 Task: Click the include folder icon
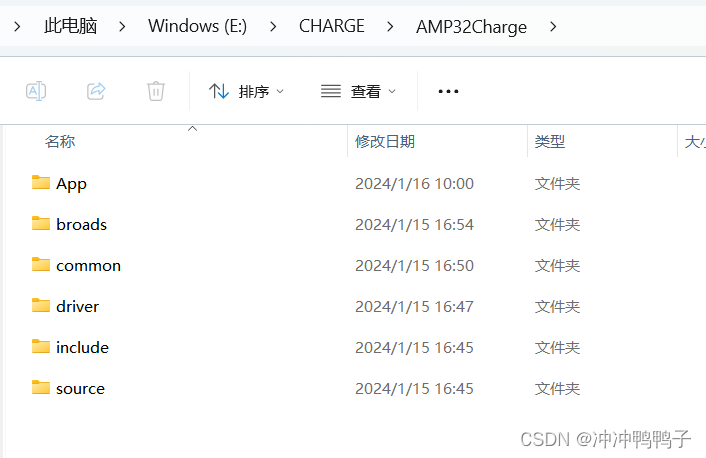point(41,346)
